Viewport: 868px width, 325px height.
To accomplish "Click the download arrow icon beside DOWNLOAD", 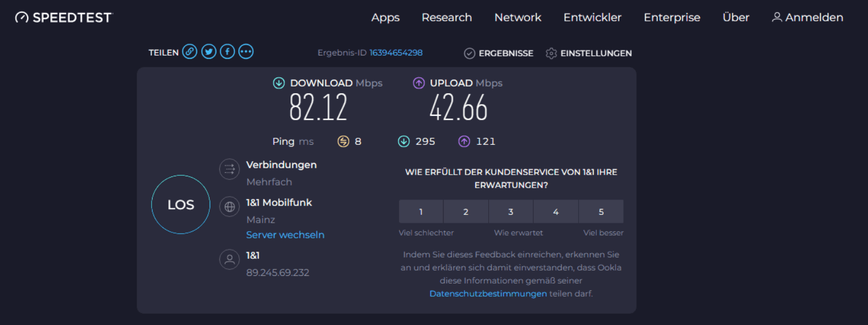I will coord(279,83).
